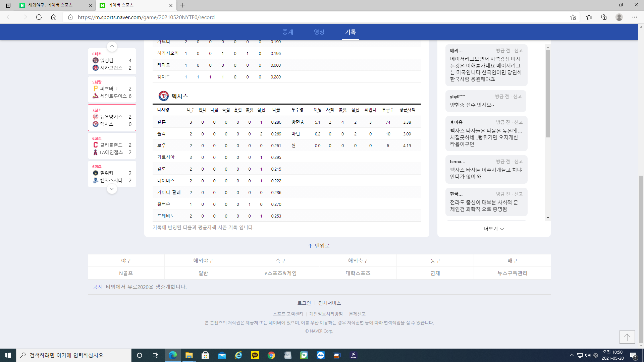Open the 야구 category link

126,261
